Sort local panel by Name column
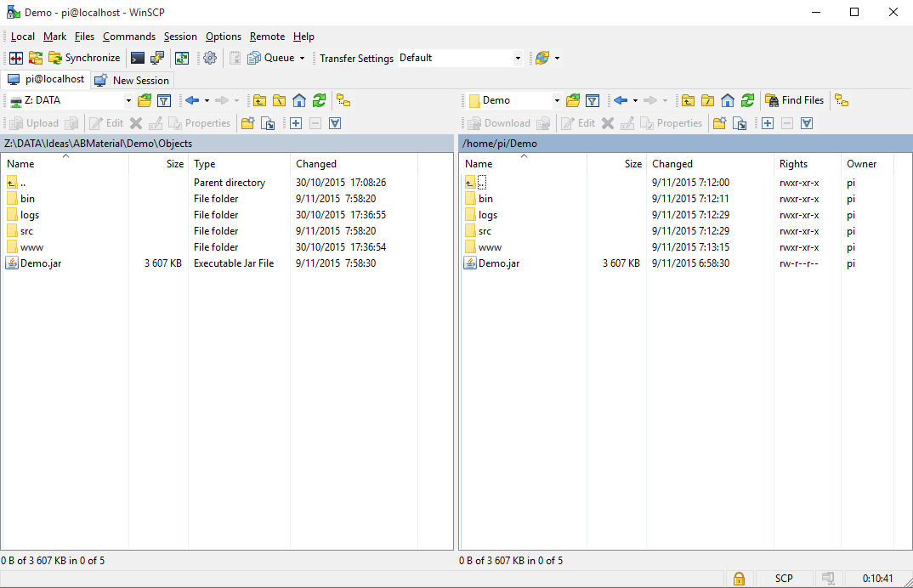The height and width of the screenshot is (588, 913). point(65,164)
